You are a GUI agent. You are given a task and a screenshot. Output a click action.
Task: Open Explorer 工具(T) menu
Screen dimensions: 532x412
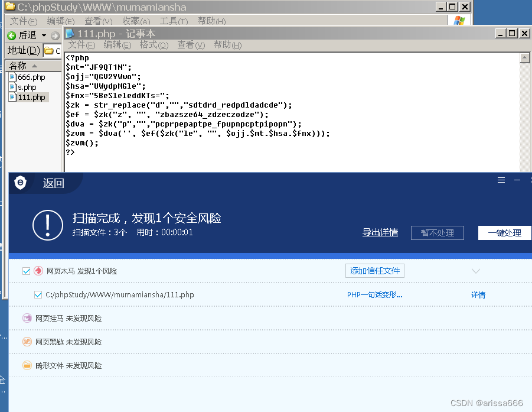pyautogui.click(x=174, y=21)
